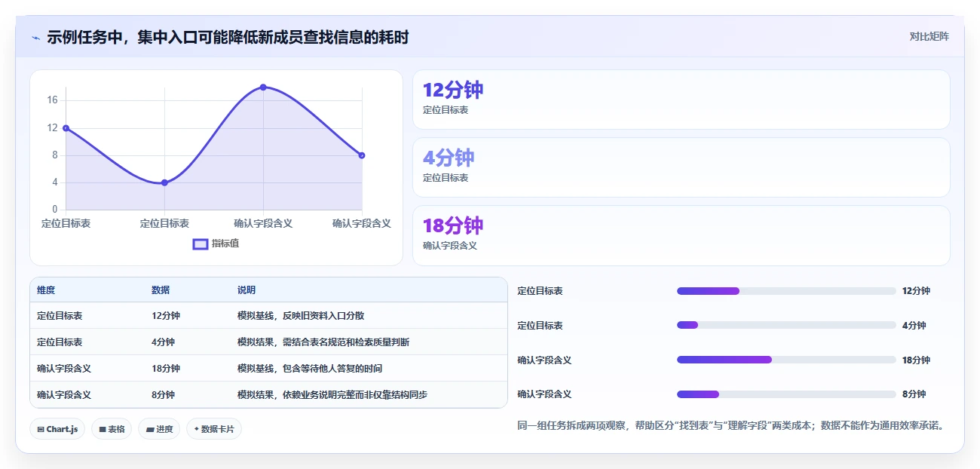
Task: Click the 说明 table column header
Action: (247, 290)
